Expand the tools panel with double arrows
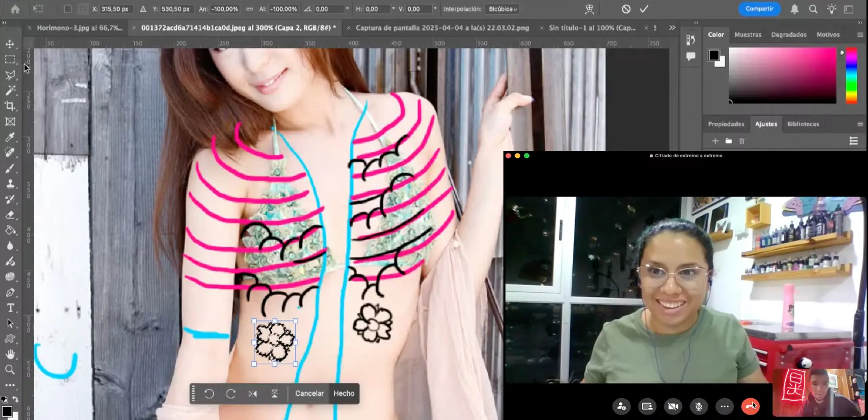Image resolution: width=868 pixels, height=420 pixels. [x=4, y=23]
